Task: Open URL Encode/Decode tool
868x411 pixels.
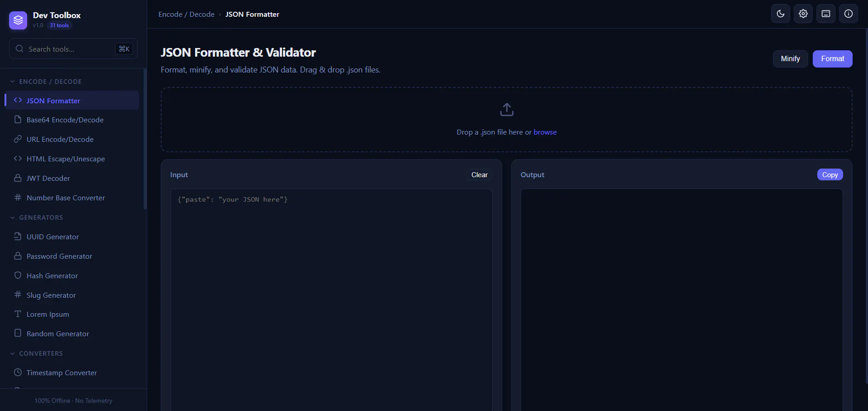Action: click(x=72, y=139)
